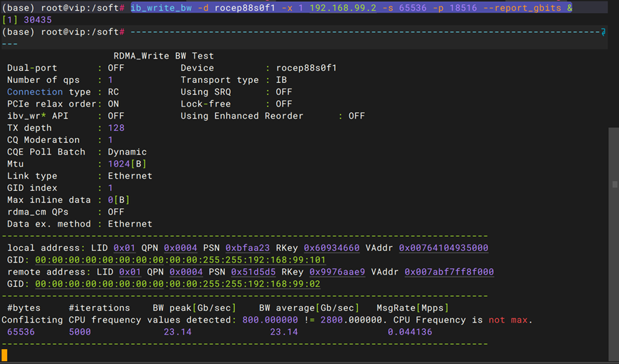The image size is (619, 364).
Task: Click the remote address LID 0x01
Action: tap(130, 272)
